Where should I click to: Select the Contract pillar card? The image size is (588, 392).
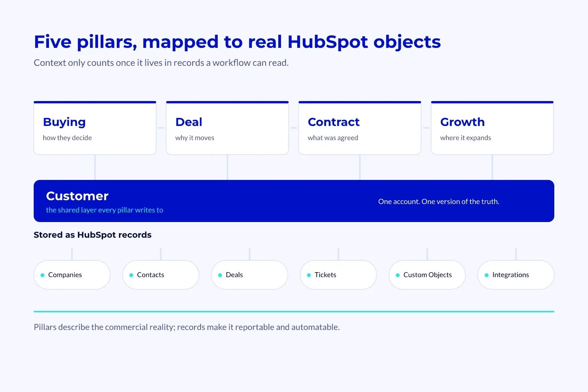tap(360, 128)
